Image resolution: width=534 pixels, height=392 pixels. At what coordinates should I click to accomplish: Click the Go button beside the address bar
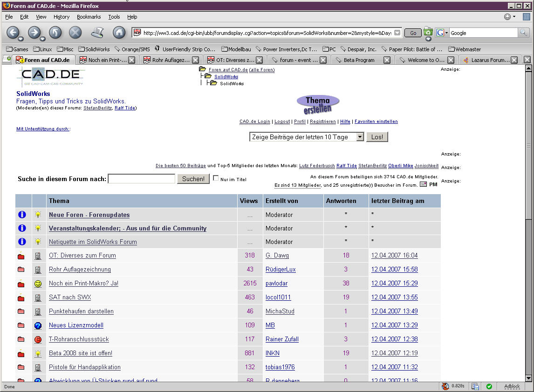413,33
